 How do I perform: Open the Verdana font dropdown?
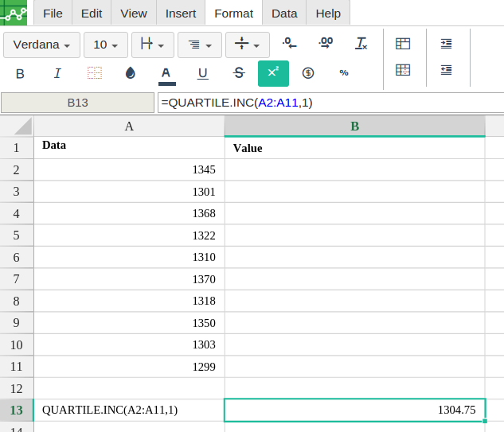pyautogui.click(x=41, y=45)
